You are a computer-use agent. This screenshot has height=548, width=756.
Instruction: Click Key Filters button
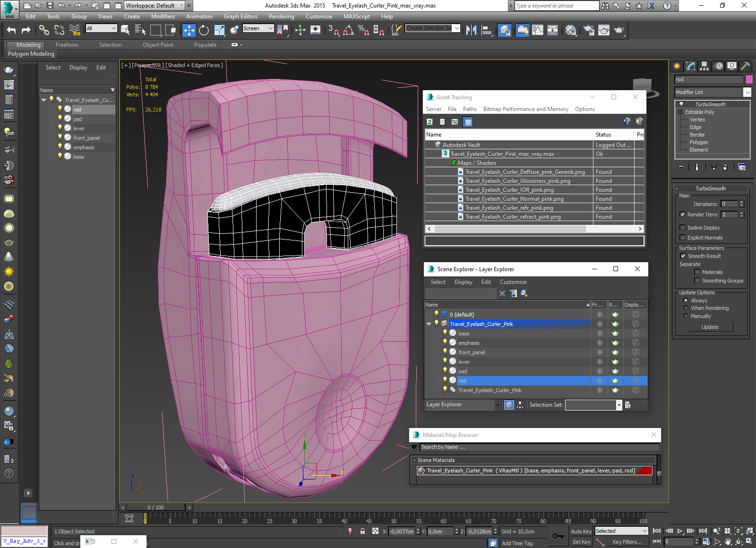pos(627,542)
